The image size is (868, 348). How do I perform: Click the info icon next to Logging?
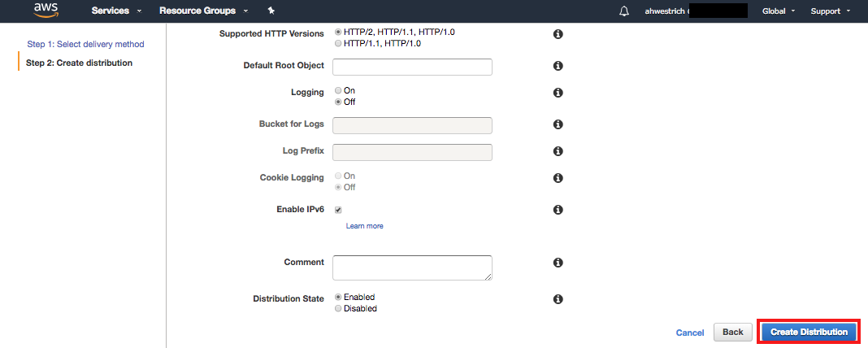558,93
